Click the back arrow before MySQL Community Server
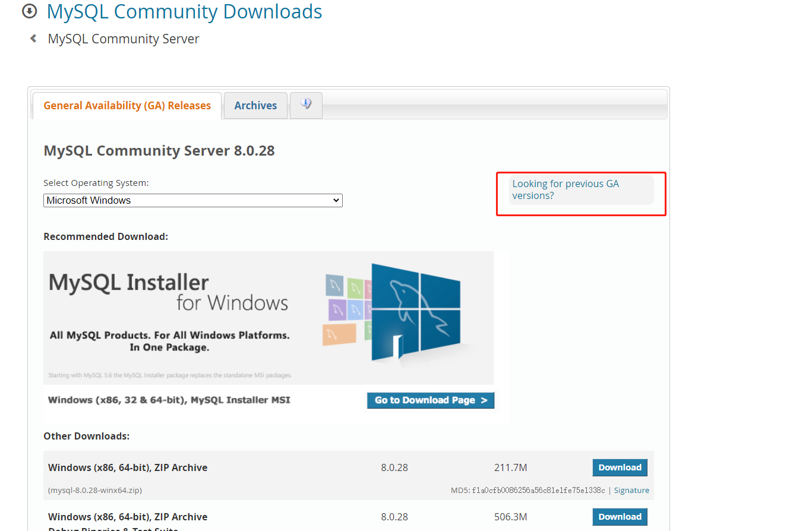 coord(33,39)
